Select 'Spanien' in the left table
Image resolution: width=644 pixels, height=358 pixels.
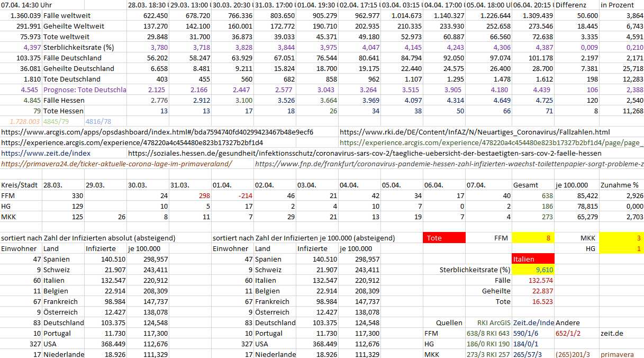click(64, 259)
